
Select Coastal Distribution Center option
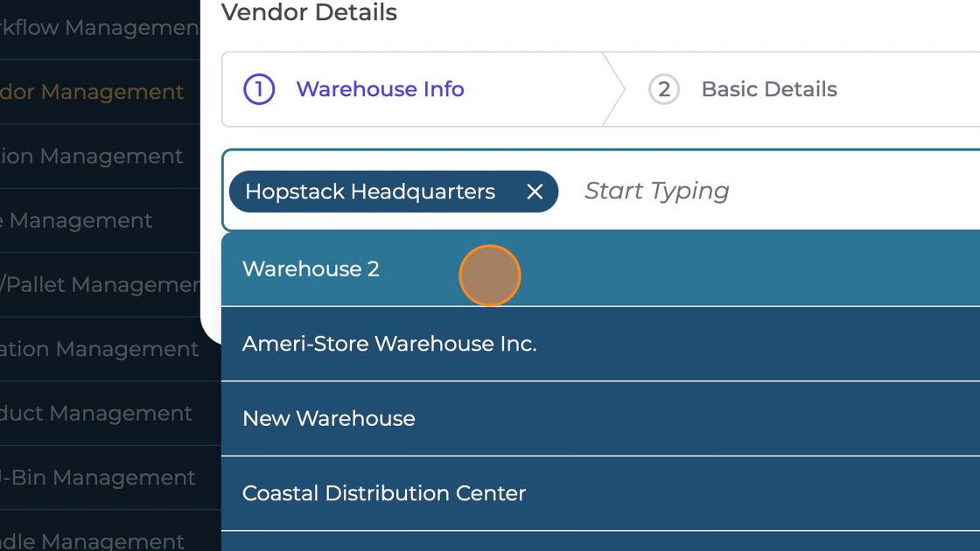(384, 493)
